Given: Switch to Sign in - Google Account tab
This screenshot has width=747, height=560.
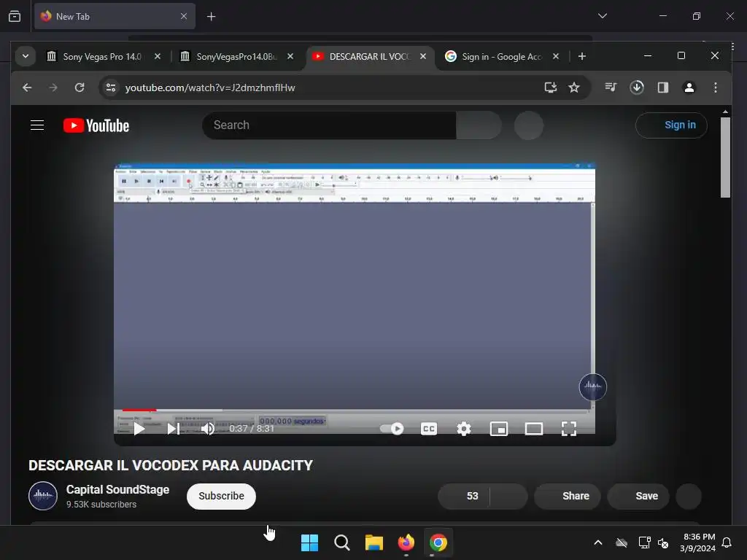Looking at the screenshot, I should [501, 57].
